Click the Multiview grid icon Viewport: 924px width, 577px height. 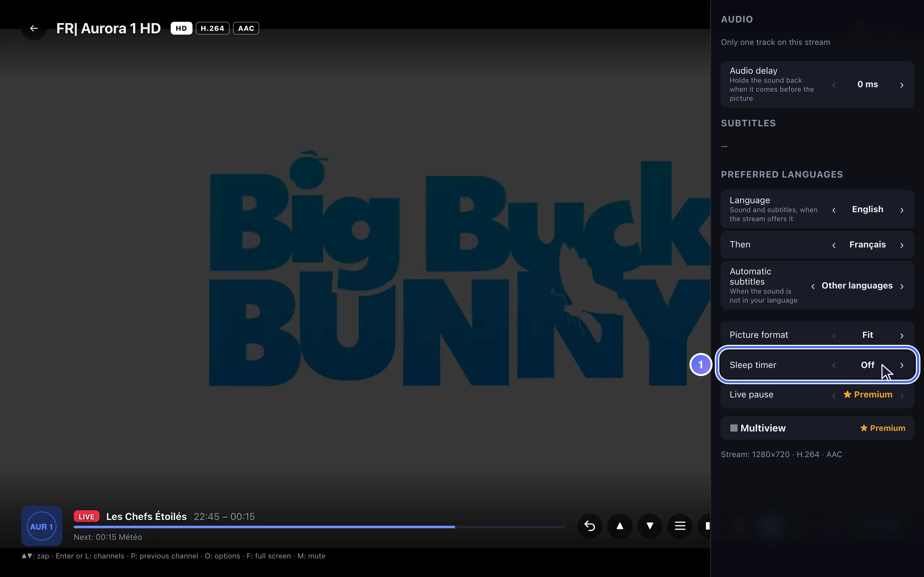click(733, 428)
